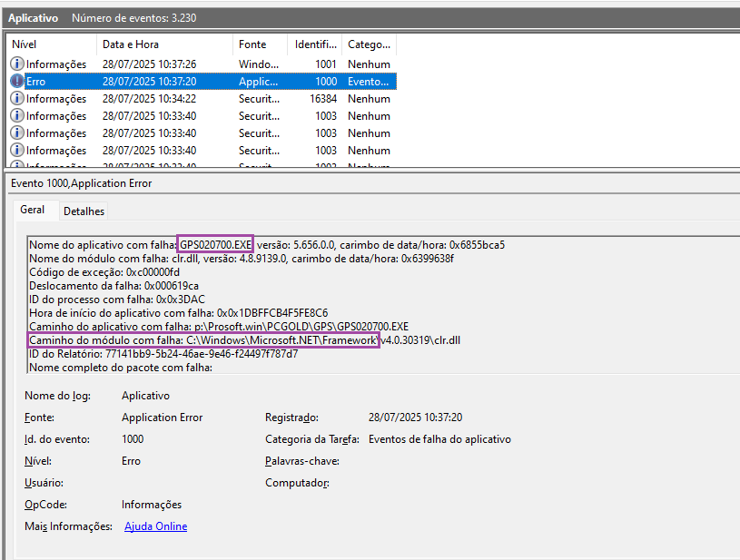Click the info icon on the 10:37:26 event
This screenshot has width=740, height=560.
pos(17,64)
